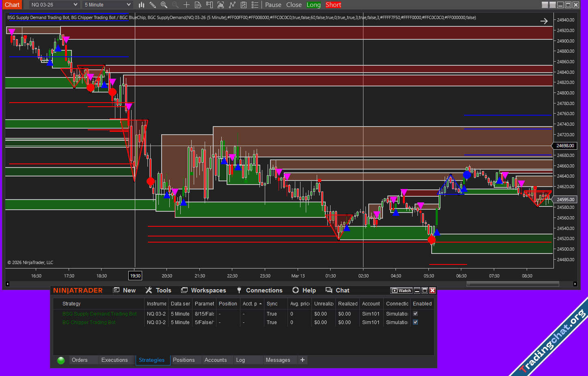This screenshot has height=376, width=588.
Task: Switch to the Positions tab
Action: [x=184, y=360]
